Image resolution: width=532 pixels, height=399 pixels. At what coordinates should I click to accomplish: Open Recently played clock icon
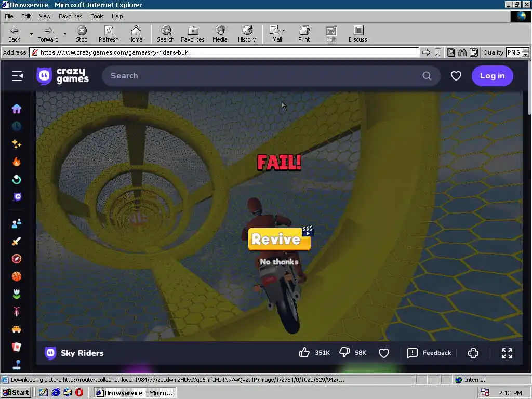coord(17,126)
